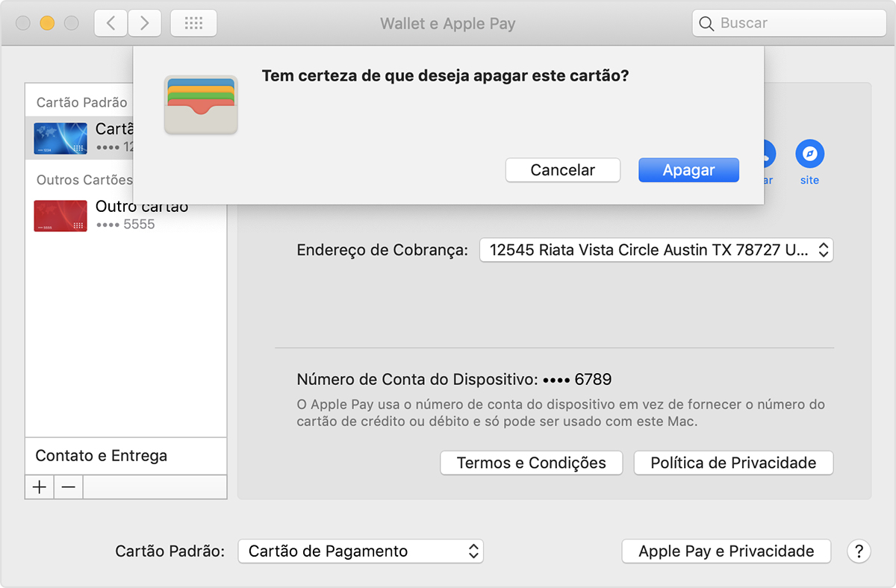
Task: Go back with the left chevron
Action: (x=111, y=23)
